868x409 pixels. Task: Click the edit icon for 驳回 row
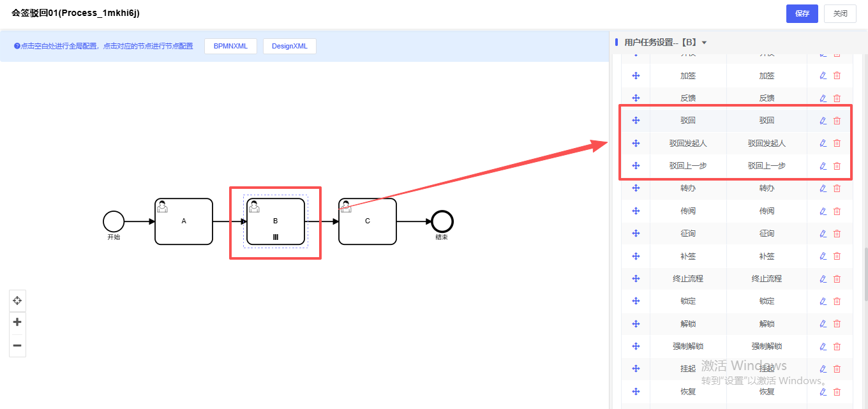pos(823,121)
